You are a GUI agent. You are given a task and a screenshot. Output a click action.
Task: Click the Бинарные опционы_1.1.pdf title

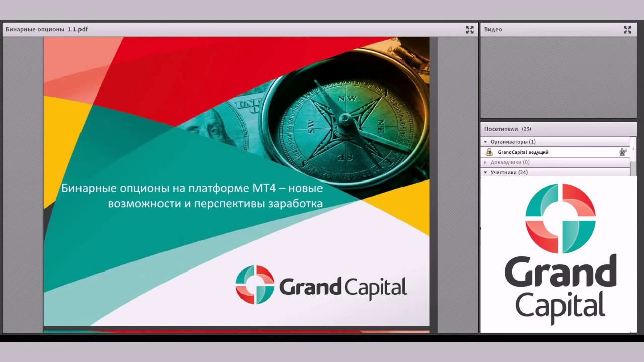point(46,29)
